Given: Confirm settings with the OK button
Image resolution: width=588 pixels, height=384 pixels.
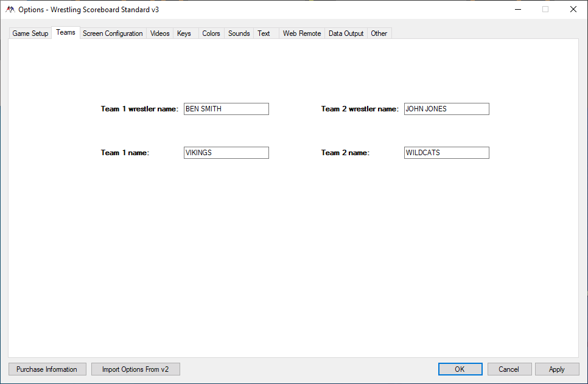Looking at the screenshot, I should pyautogui.click(x=460, y=369).
